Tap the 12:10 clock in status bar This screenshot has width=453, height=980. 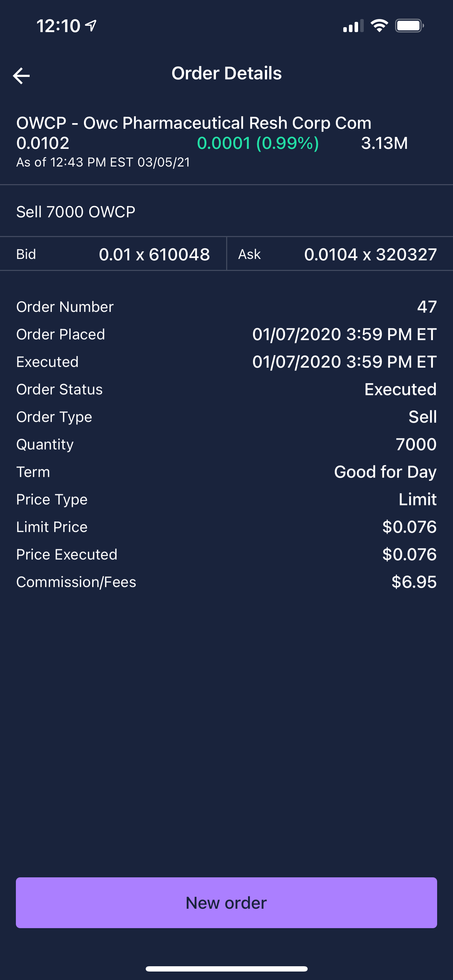pos(58,26)
